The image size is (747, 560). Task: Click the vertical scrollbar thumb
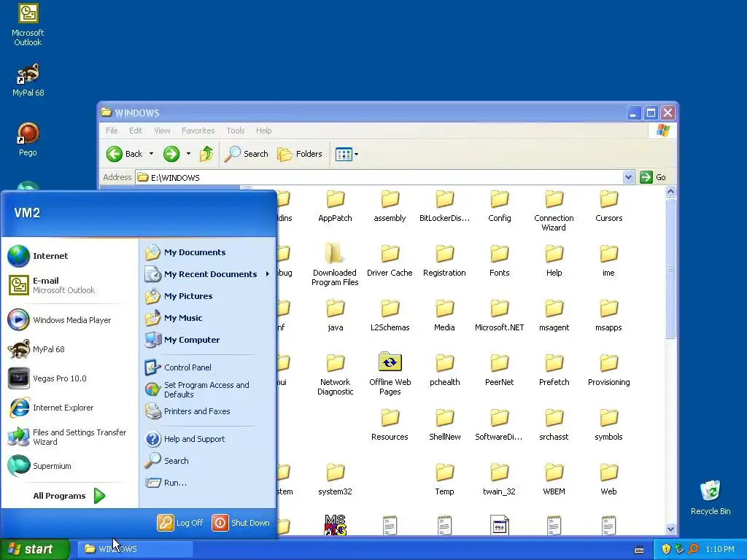[x=671, y=268]
